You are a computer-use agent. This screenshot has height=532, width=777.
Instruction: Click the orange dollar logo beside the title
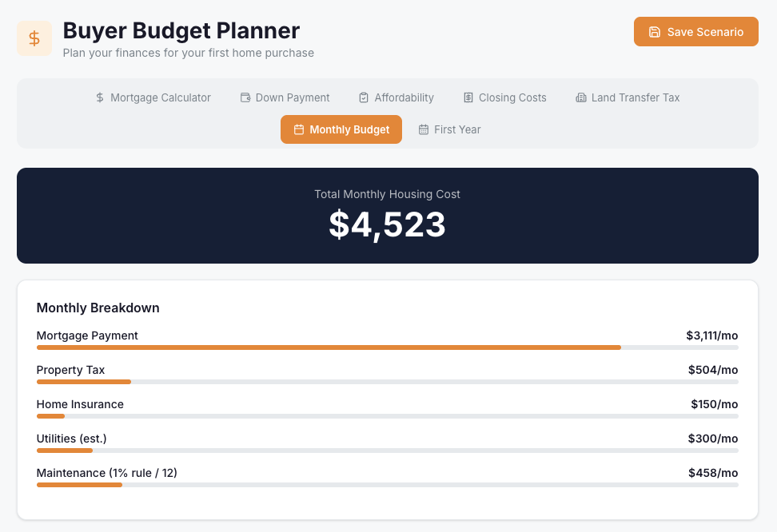coord(34,38)
